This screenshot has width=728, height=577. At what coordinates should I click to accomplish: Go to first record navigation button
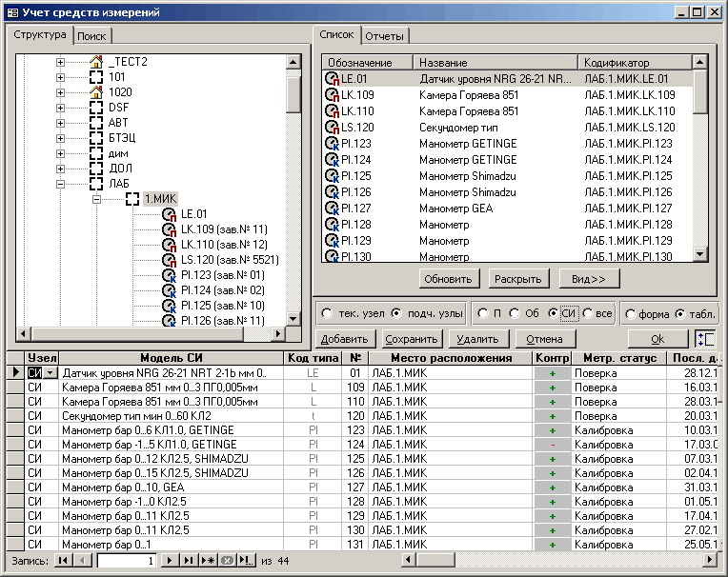[x=63, y=562]
